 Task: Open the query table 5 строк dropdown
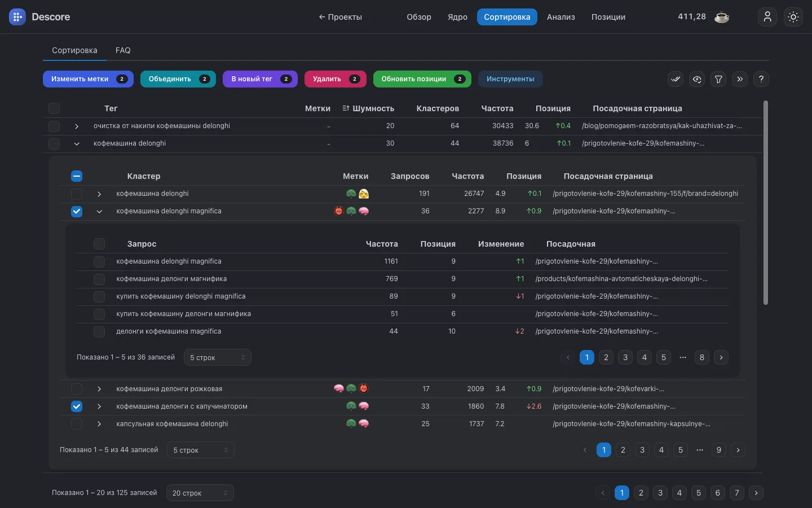click(x=218, y=357)
